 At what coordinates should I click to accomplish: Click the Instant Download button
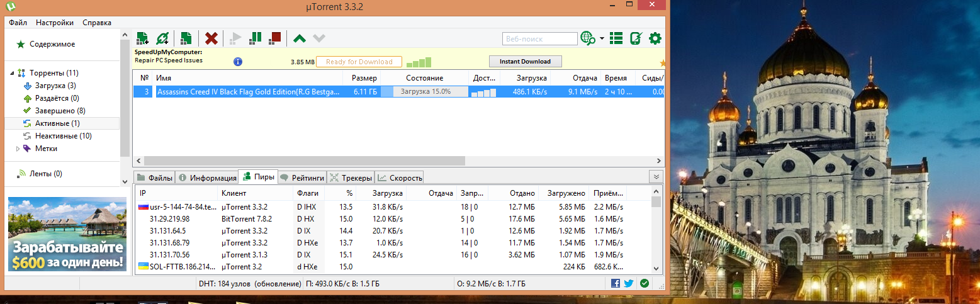[x=525, y=62]
